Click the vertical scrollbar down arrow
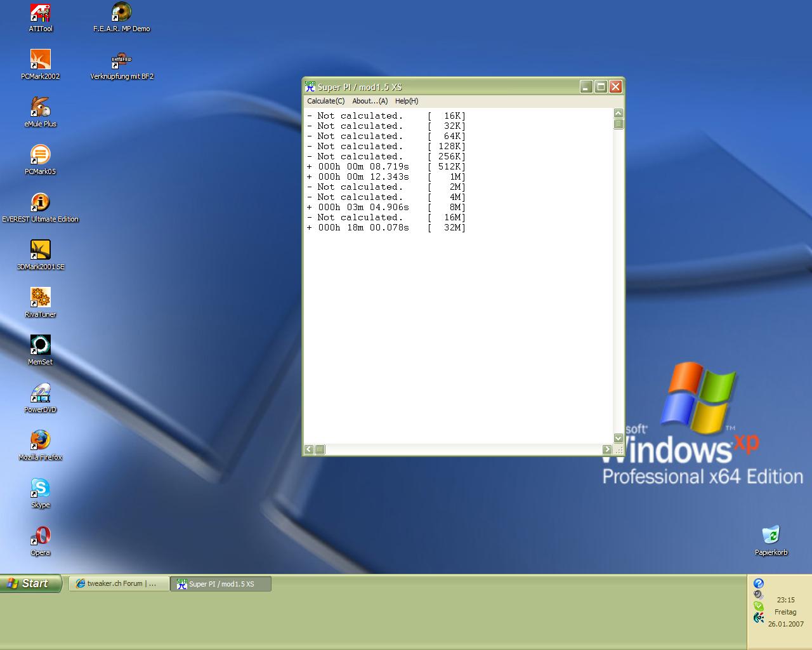 click(x=619, y=438)
